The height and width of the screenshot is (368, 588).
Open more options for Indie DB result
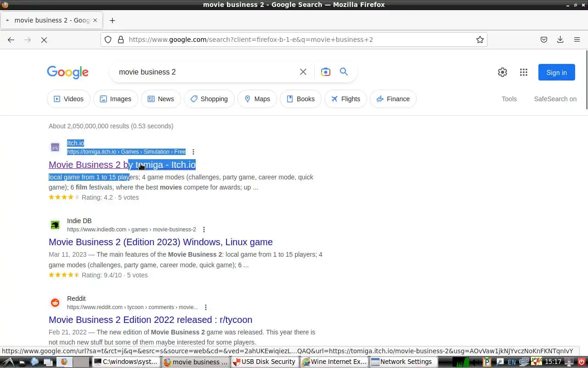204,230
